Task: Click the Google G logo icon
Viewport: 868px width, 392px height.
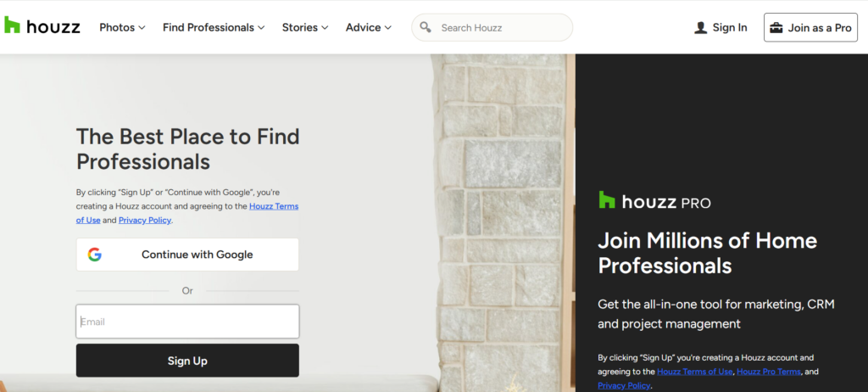Action: [x=95, y=255]
